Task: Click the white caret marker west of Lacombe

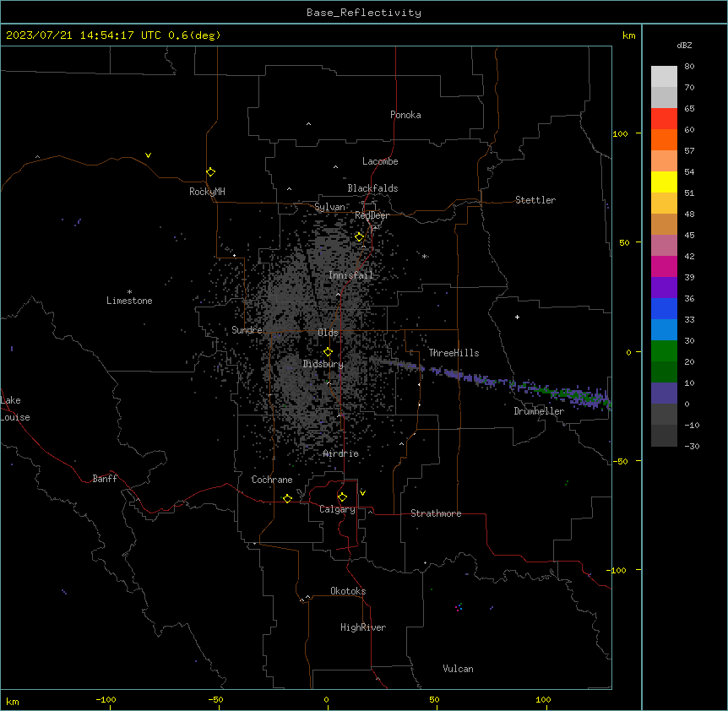Action: tap(335, 167)
